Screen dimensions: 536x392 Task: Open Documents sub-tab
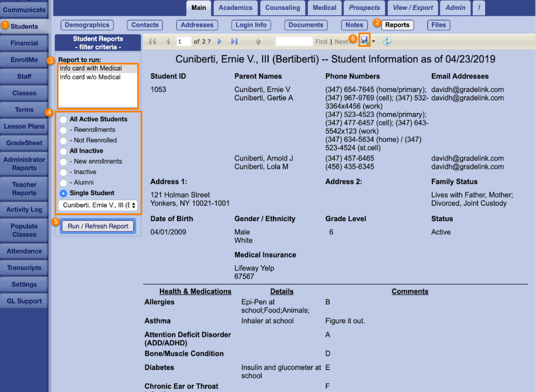[x=306, y=25]
